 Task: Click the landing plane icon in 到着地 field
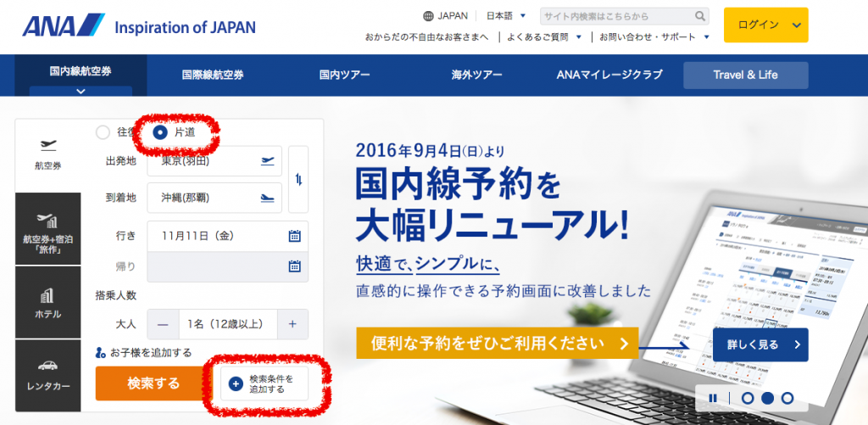pos(267,198)
